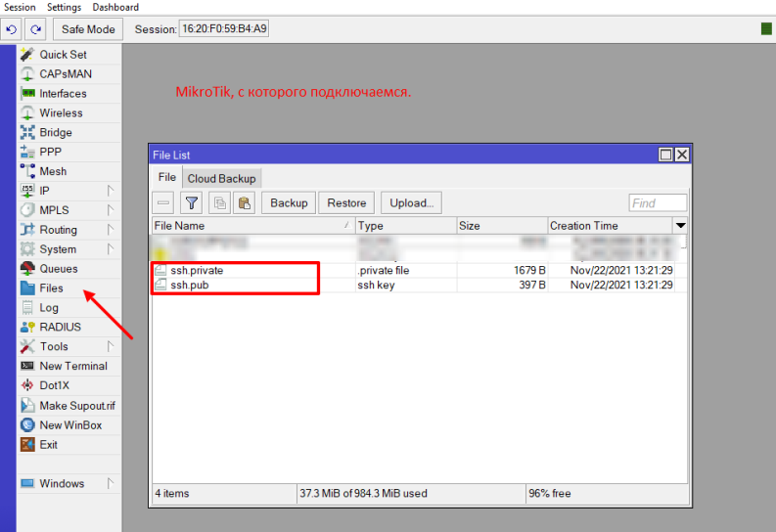The image size is (776, 532).
Task: Open the IP menu
Action: coord(69,191)
